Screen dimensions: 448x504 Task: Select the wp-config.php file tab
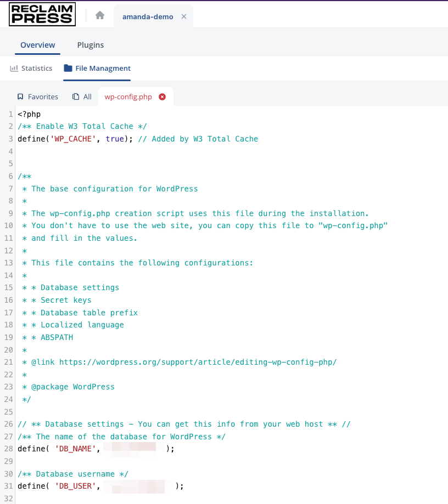pyautogui.click(x=128, y=97)
